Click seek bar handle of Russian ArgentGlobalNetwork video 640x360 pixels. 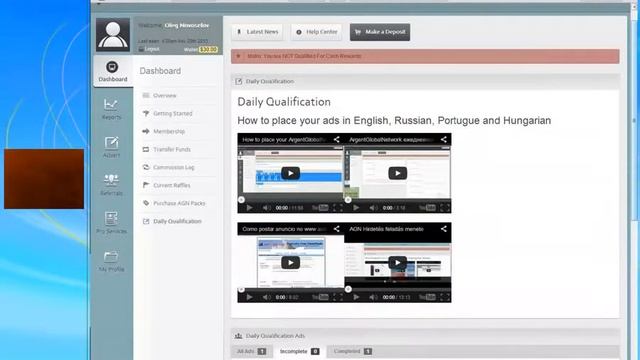click(x=348, y=200)
